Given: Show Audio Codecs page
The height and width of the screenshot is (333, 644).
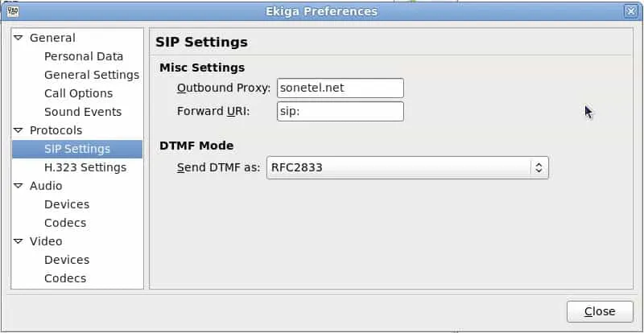Looking at the screenshot, I should pos(65,223).
